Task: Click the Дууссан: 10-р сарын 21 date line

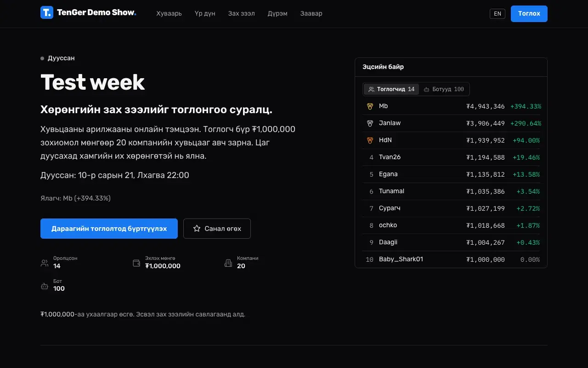Action: [x=115, y=175]
